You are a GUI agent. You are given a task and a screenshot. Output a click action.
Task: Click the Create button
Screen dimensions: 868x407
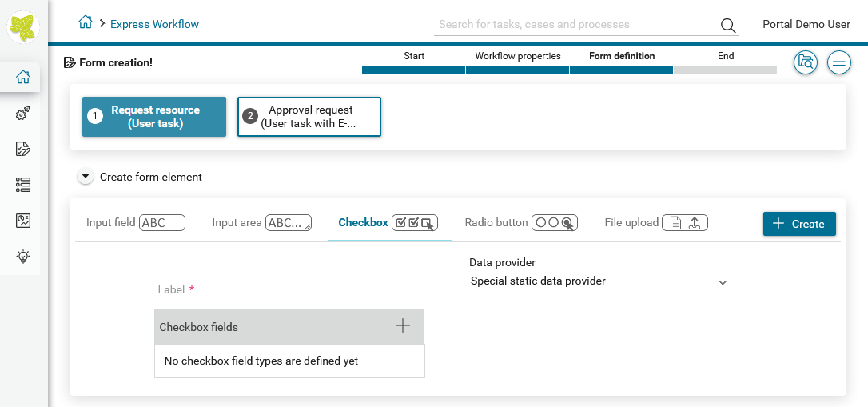[x=799, y=224]
